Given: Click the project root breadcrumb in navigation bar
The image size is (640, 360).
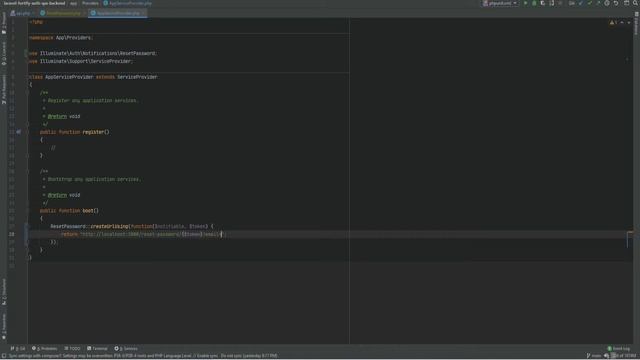Looking at the screenshot, I should (34, 3).
